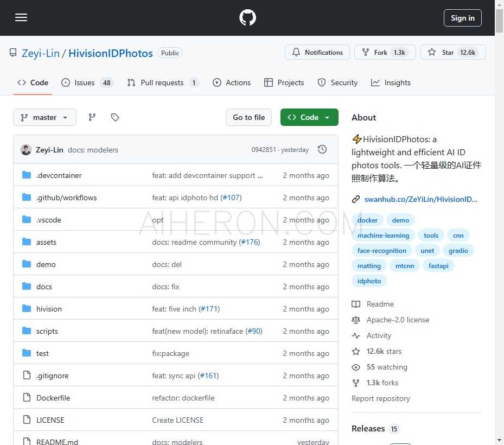Open pull request #161 link
Screen dimensions: 504x445
coord(208,376)
